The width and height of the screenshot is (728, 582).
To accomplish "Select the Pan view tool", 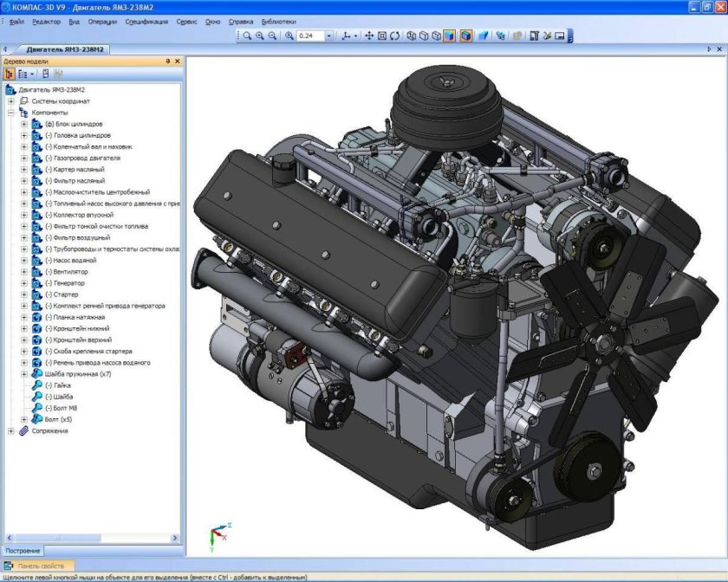I will click(369, 36).
